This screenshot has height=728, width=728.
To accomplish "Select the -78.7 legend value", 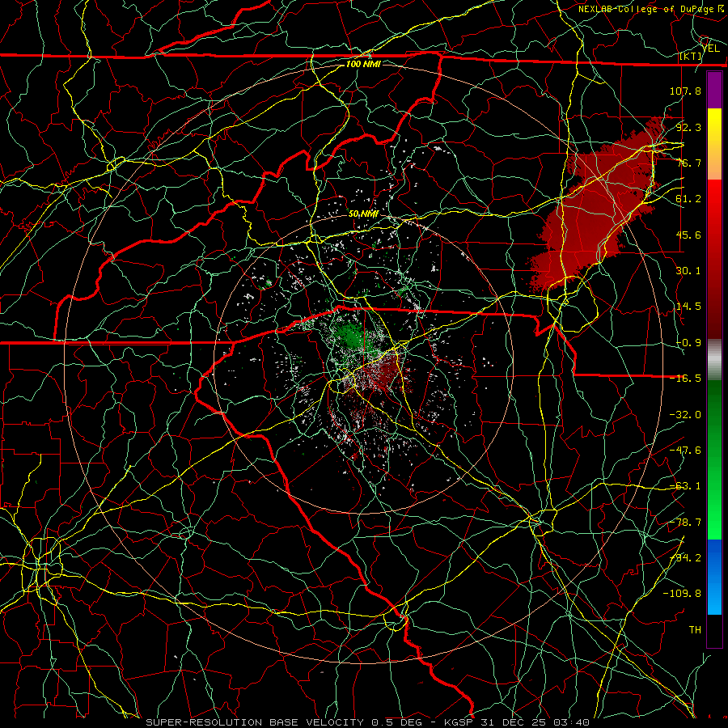I will pyautogui.click(x=685, y=523).
